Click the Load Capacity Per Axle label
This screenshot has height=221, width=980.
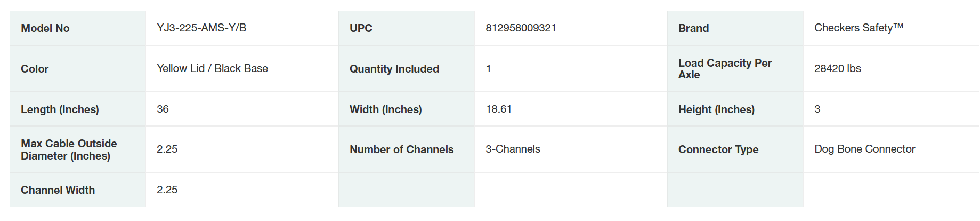coord(725,69)
